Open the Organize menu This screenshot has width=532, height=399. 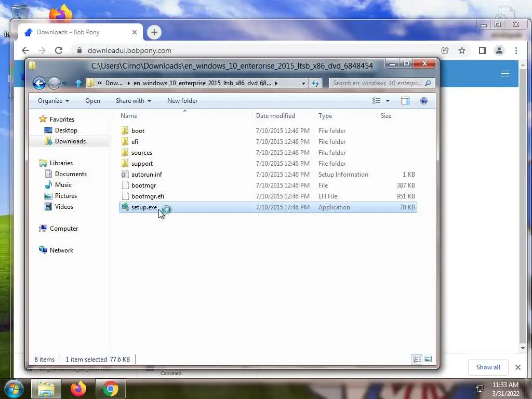pyautogui.click(x=54, y=101)
